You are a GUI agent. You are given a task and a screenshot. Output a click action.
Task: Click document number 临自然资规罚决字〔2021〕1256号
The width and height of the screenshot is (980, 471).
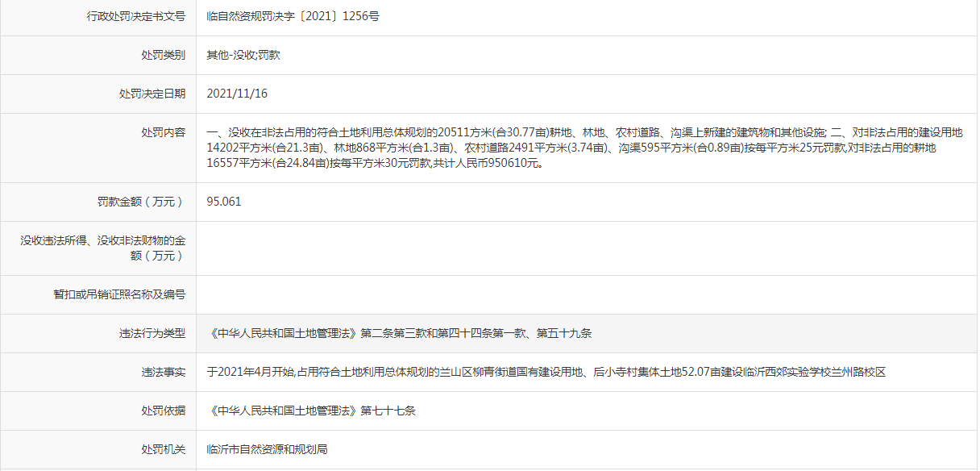point(293,16)
